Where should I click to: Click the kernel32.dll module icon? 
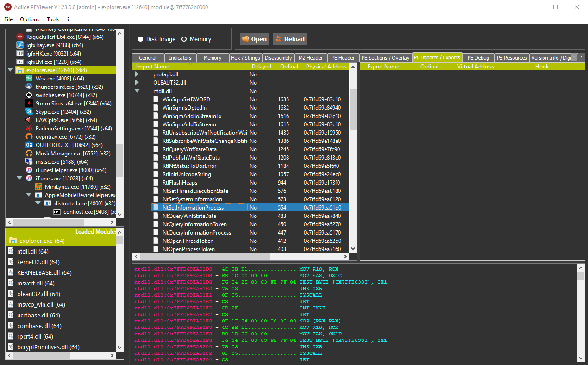(12, 262)
